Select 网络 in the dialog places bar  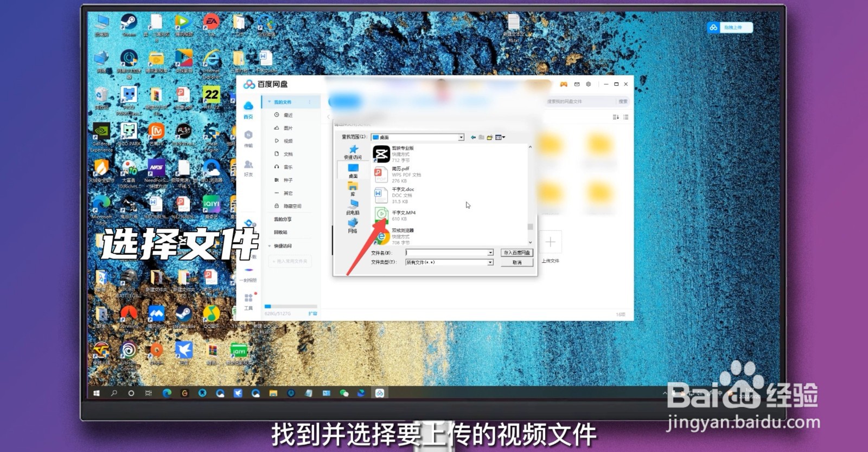353,226
